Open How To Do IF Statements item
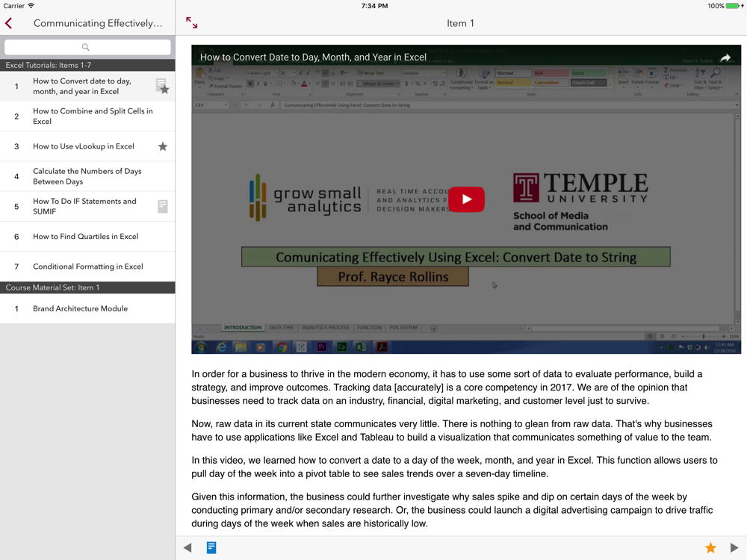The image size is (747, 560). click(87, 206)
